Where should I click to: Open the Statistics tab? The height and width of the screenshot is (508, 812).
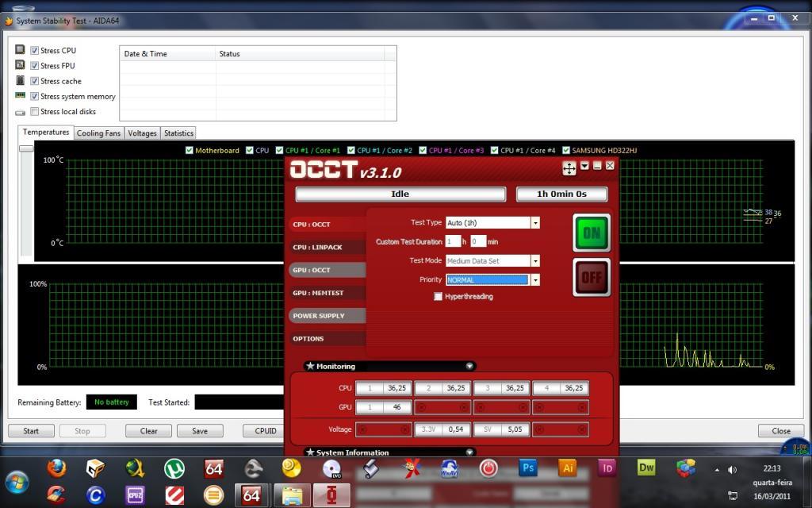coord(178,133)
